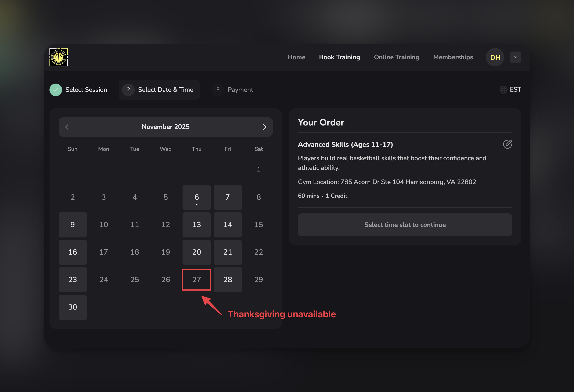This screenshot has height=392, width=574.
Task: Click the DH profile avatar
Action: [495, 57]
